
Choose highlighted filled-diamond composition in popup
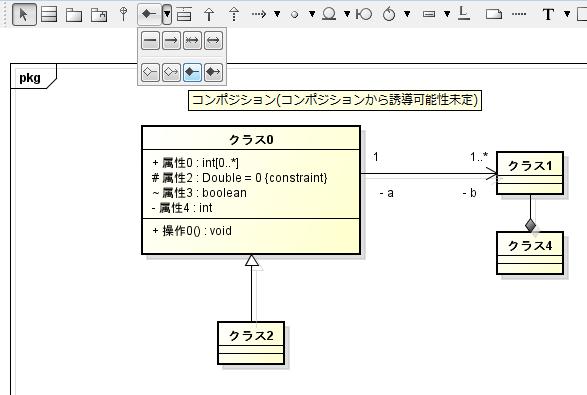(x=192, y=72)
